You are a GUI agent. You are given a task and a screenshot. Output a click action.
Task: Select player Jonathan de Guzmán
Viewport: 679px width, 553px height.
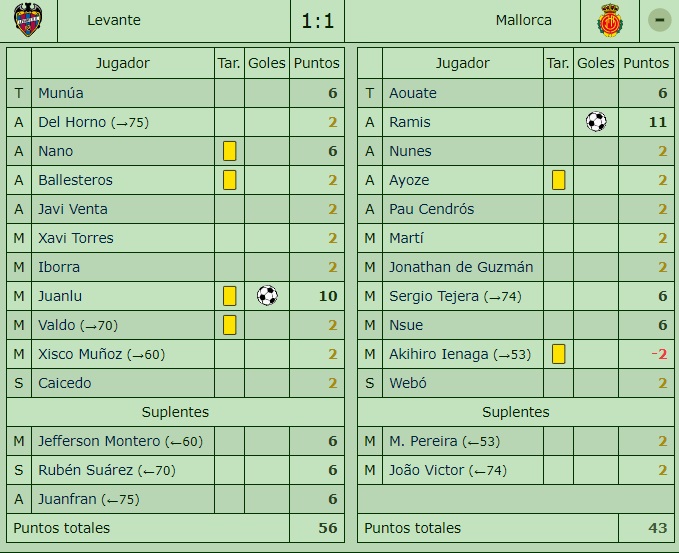click(x=461, y=267)
